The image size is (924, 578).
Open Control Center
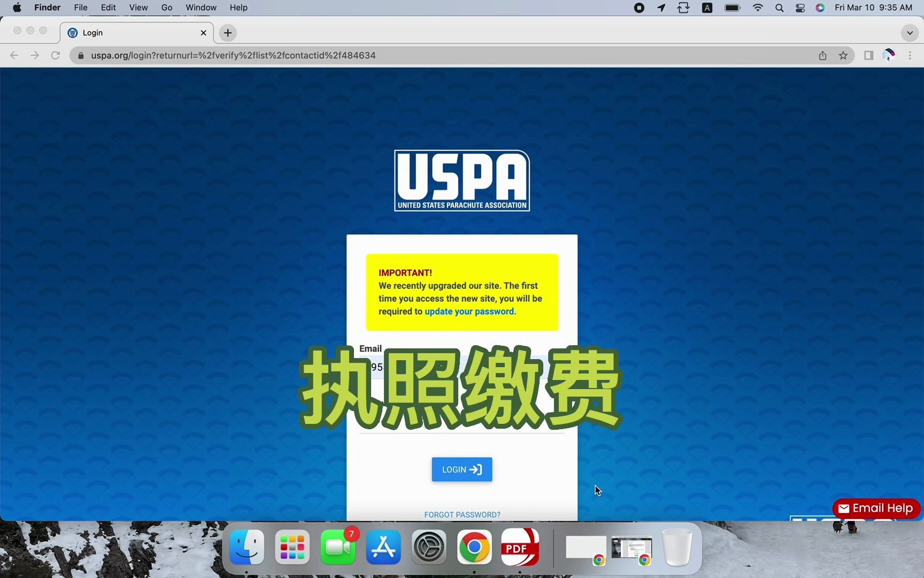pyautogui.click(x=800, y=7)
